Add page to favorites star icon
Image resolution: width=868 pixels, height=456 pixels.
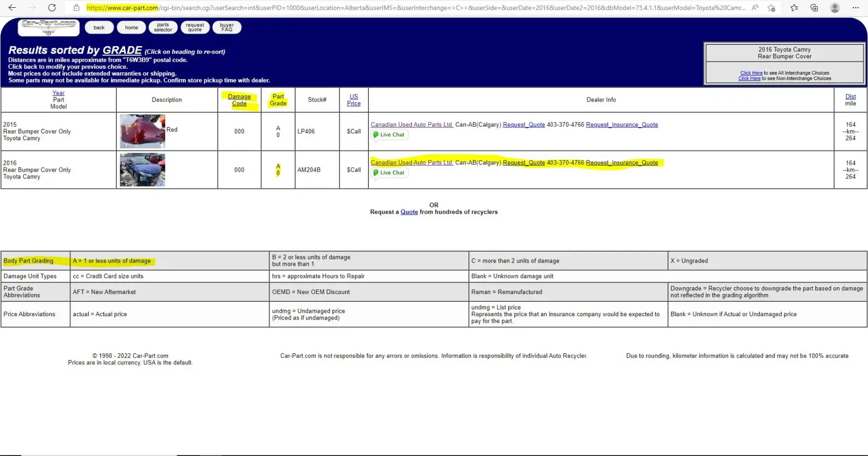point(772,8)
